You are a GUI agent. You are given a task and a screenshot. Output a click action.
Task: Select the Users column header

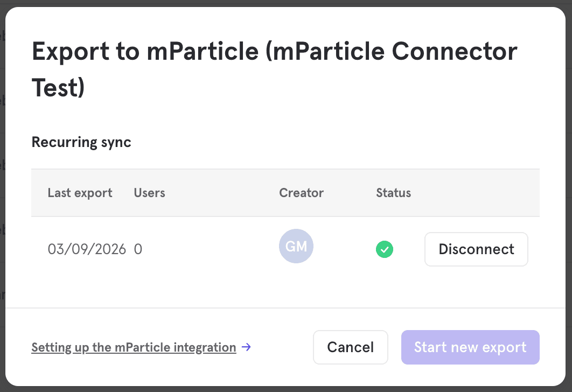tap(149, 193)
